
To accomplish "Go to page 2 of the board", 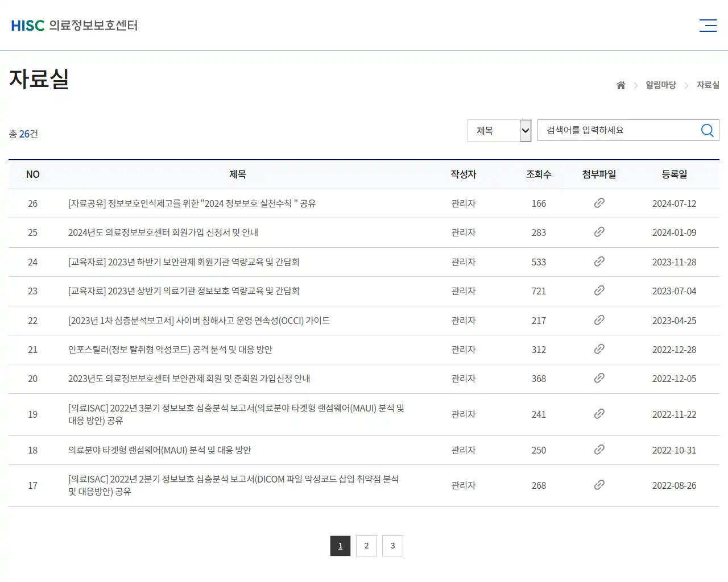I will point(366,546).
